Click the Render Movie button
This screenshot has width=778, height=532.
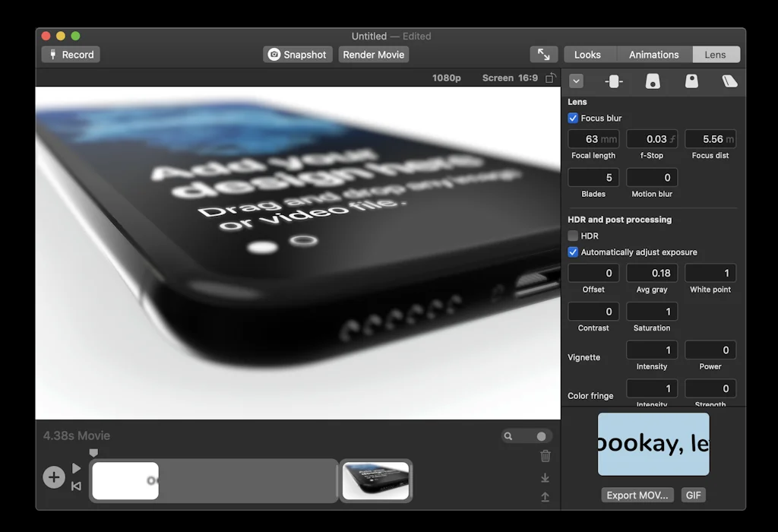pyautogui.click(x=373, y=54)
